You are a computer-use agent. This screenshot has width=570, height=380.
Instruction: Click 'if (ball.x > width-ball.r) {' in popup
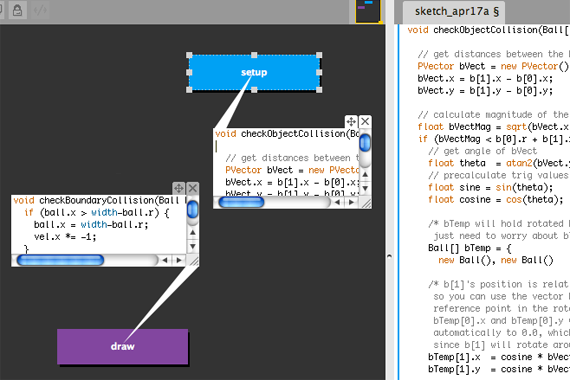point(97,212)
